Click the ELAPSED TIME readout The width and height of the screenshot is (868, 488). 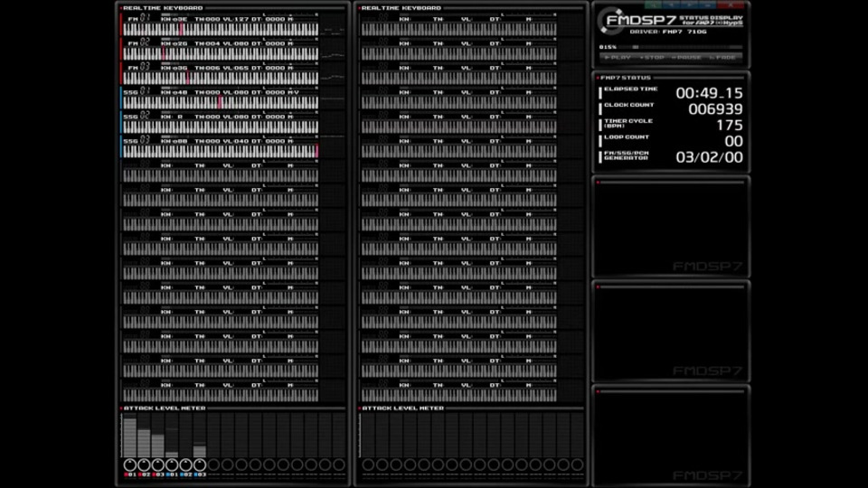(x=709, y=93)
